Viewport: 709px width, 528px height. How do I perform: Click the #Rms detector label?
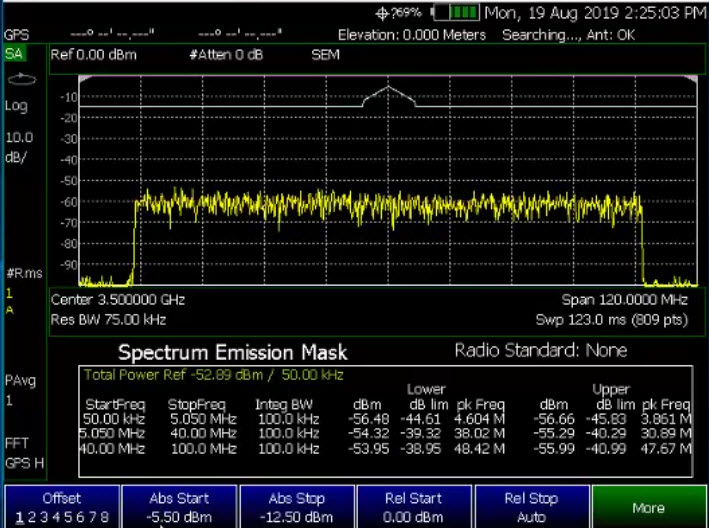coord(24,273)
